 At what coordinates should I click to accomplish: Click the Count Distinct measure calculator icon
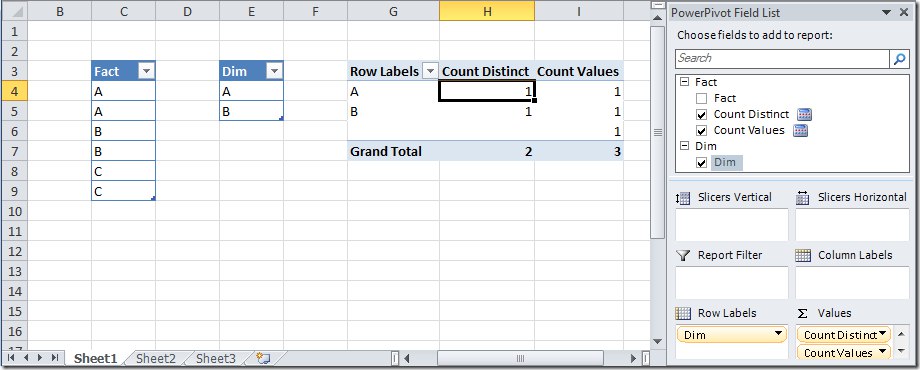[804, 114]
